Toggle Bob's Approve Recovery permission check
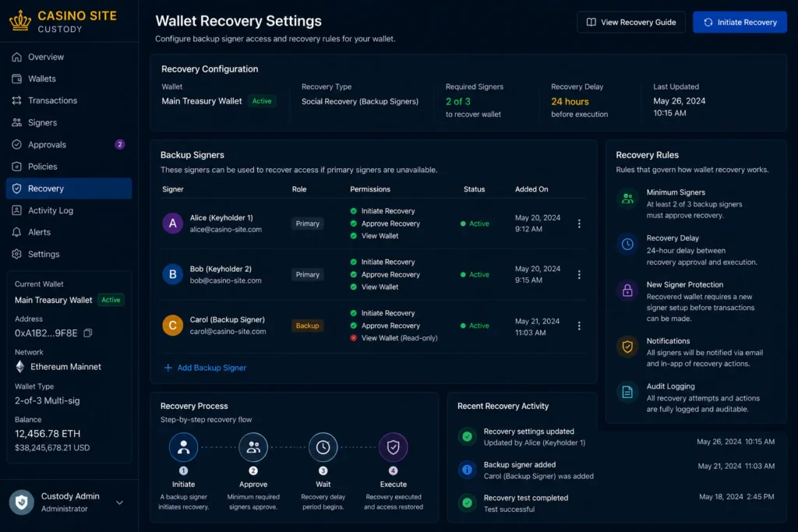Image resolution: width=798 pixels, height=532 pixels. pos(353,274)
